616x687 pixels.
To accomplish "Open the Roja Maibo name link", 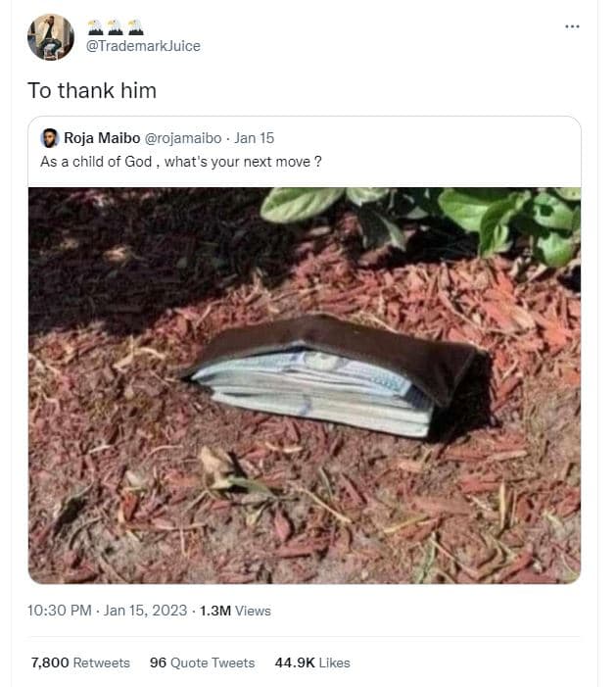I will [103, 137].
